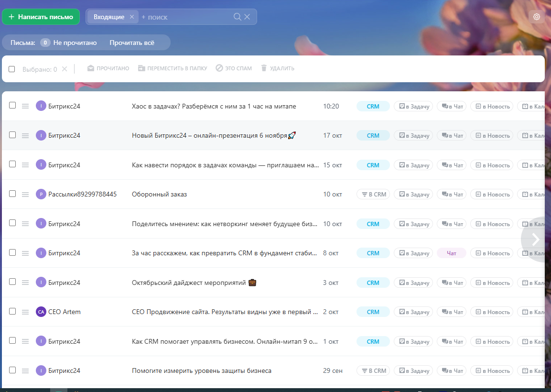Open the Как CRM помогает управлять бизнесом message
Image resolution: width=551 pixels, height=392 pixels.
tap(225, 341)
